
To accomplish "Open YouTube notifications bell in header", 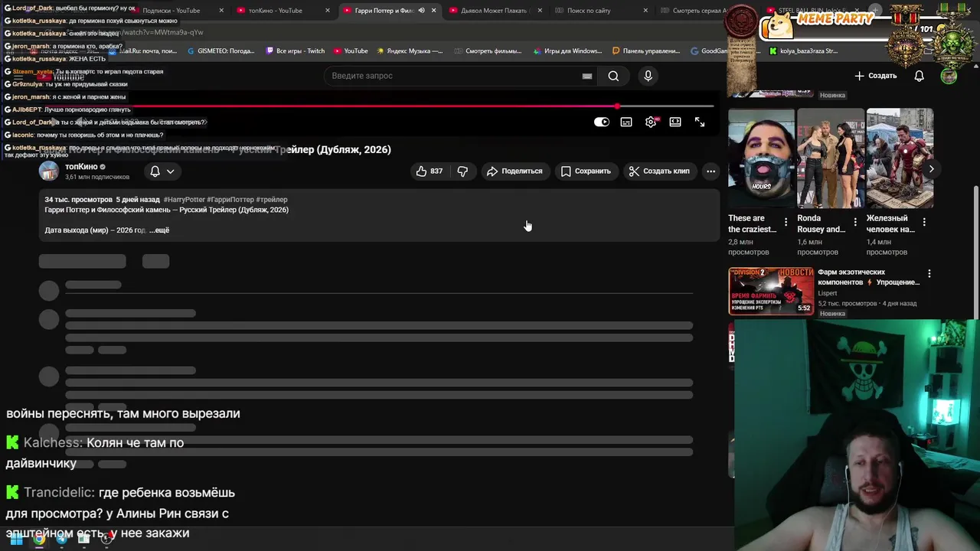I will 920,76.
